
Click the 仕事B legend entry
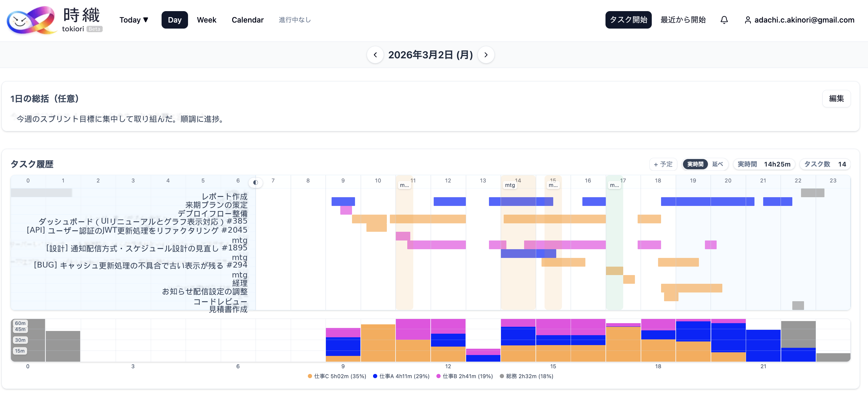464,376
